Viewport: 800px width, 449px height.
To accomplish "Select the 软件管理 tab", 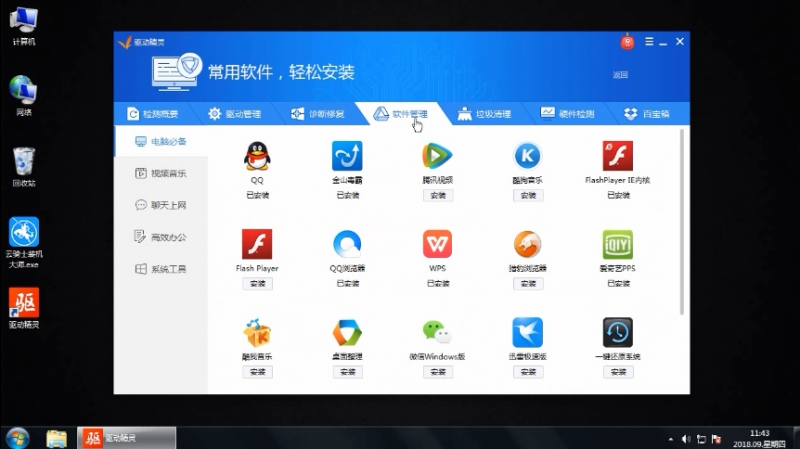I will [401, 114].
